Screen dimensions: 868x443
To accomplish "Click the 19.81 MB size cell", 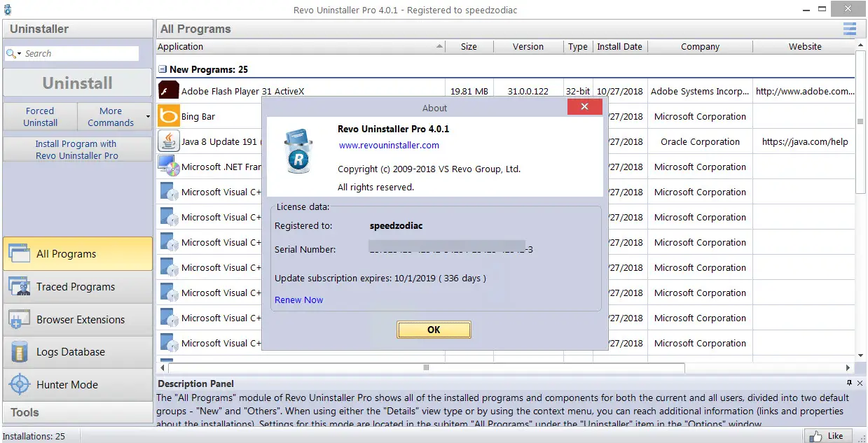I will tap(469, 91).
